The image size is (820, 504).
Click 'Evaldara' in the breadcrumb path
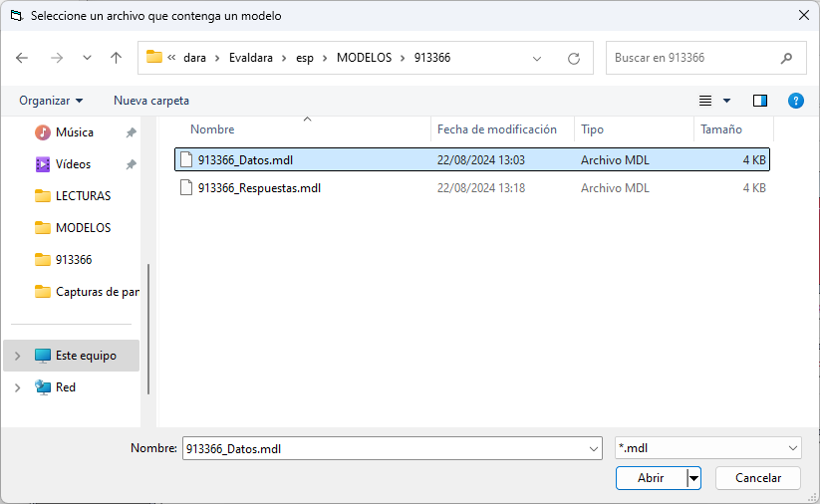click(x=250, y=58)
